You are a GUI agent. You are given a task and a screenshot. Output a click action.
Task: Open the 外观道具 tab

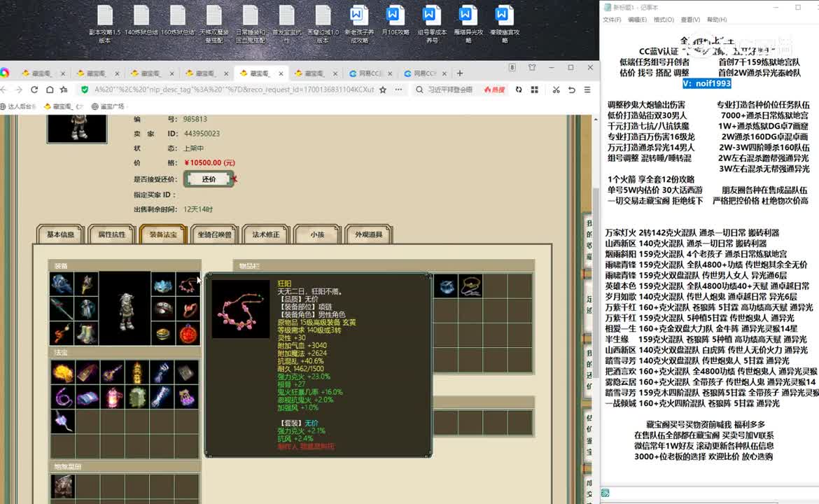click(368, 234)
